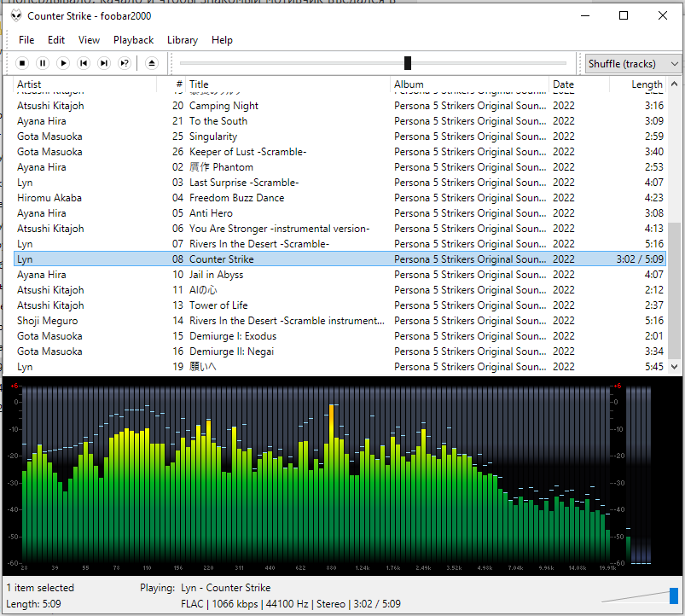Click playlist scrollbar down arrow
Viewport: 685px width, 616px height.
click(674, 367)
